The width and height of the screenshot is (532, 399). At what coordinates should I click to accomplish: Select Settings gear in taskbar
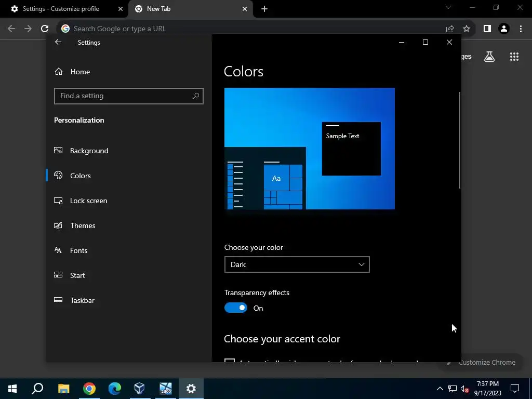(x=191, y=389)
